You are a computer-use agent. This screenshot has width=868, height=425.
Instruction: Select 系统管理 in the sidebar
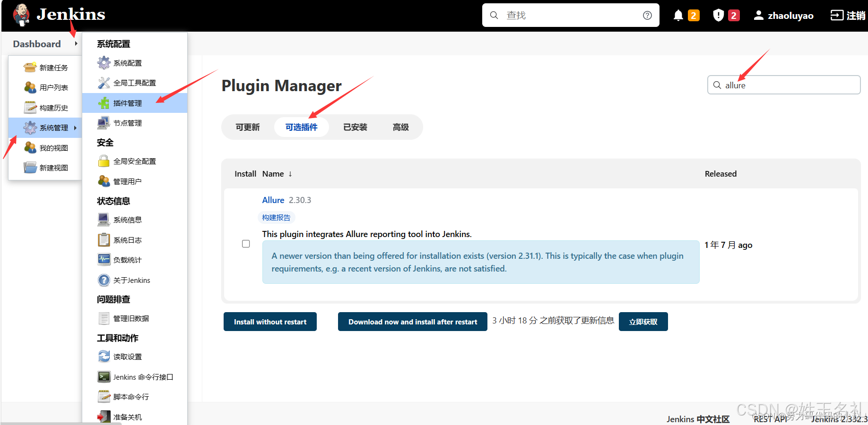point(45,128)
